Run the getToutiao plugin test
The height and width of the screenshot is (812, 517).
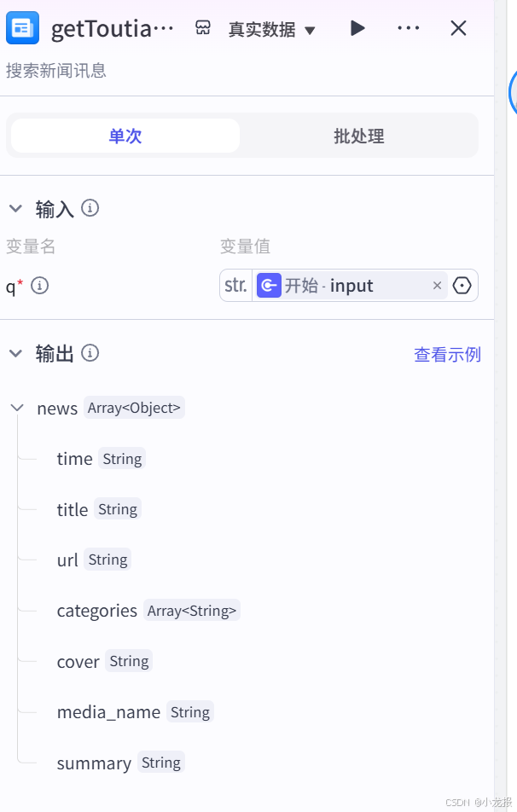(357, 27)
